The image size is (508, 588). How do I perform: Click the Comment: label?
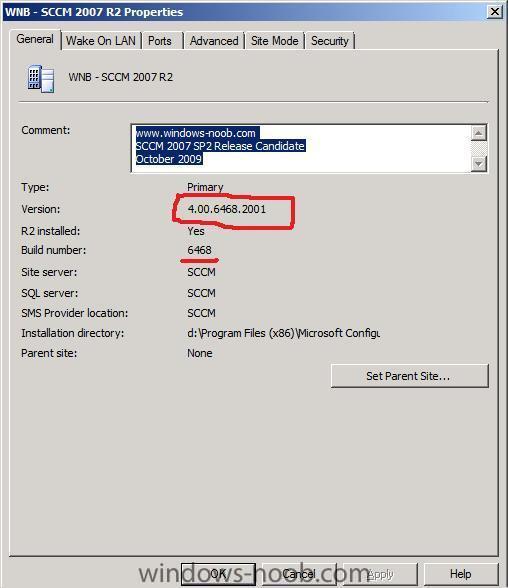click(x=46, y=130)
